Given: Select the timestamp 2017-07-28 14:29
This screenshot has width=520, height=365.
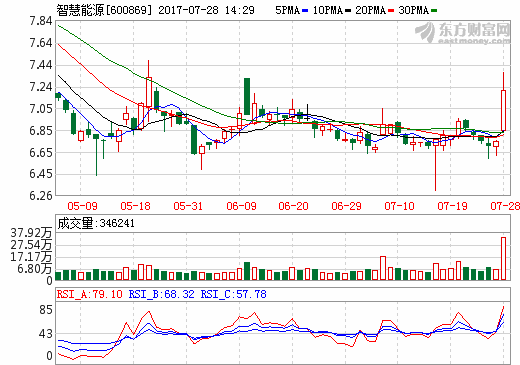Looking at the screenshot, I should tap(206, 10).
